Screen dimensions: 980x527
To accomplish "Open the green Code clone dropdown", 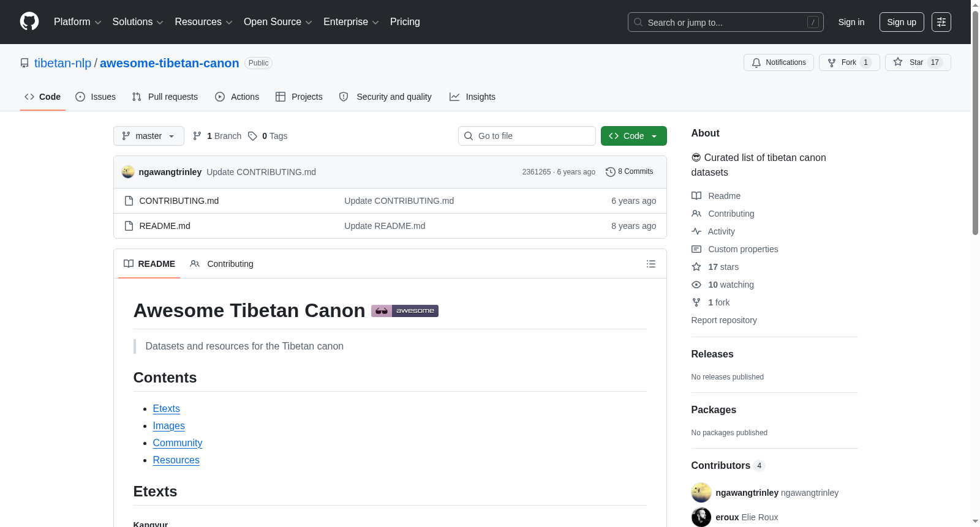I will 634,136.
